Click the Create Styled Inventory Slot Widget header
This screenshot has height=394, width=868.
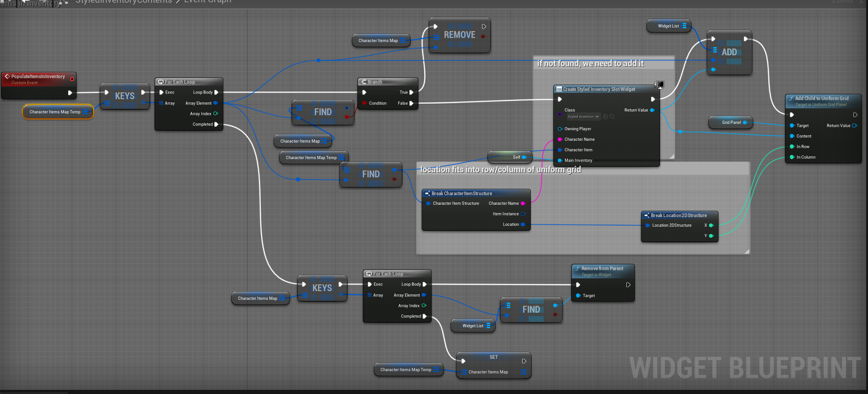coord(606,89)
